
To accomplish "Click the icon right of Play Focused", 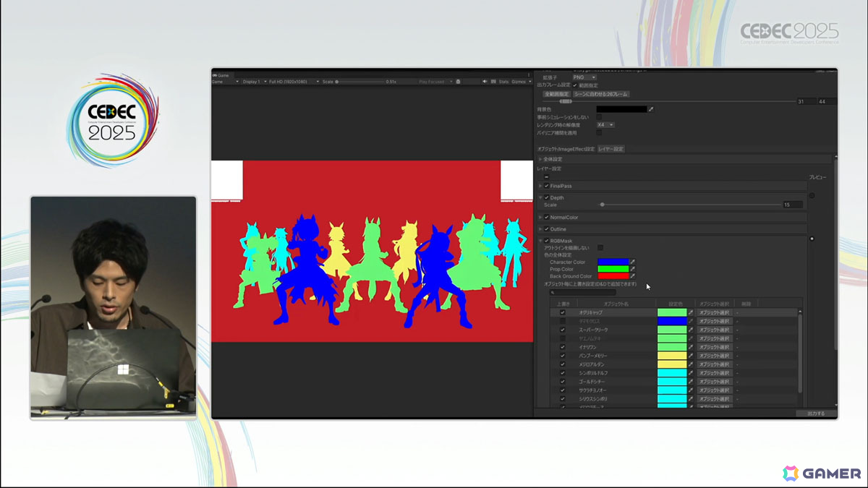I will 458,82.
